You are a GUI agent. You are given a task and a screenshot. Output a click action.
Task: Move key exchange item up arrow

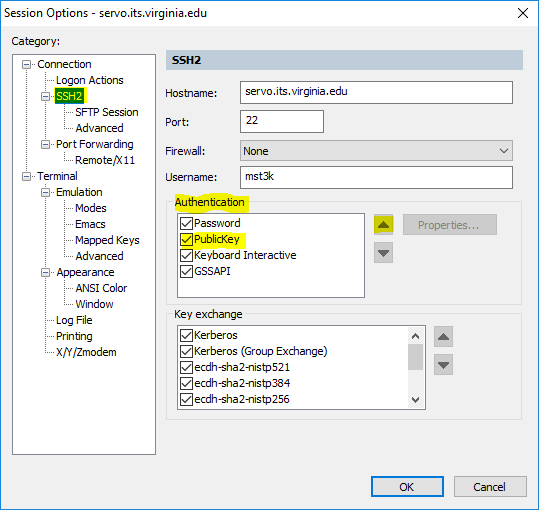[x=443, y=337]
